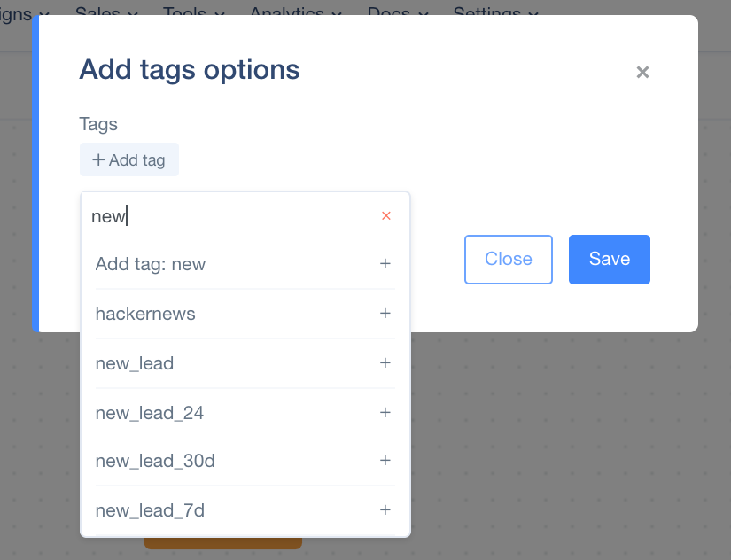Clear tag search with red x
This screenshot has width=731, height=560.
click(385, 216)
